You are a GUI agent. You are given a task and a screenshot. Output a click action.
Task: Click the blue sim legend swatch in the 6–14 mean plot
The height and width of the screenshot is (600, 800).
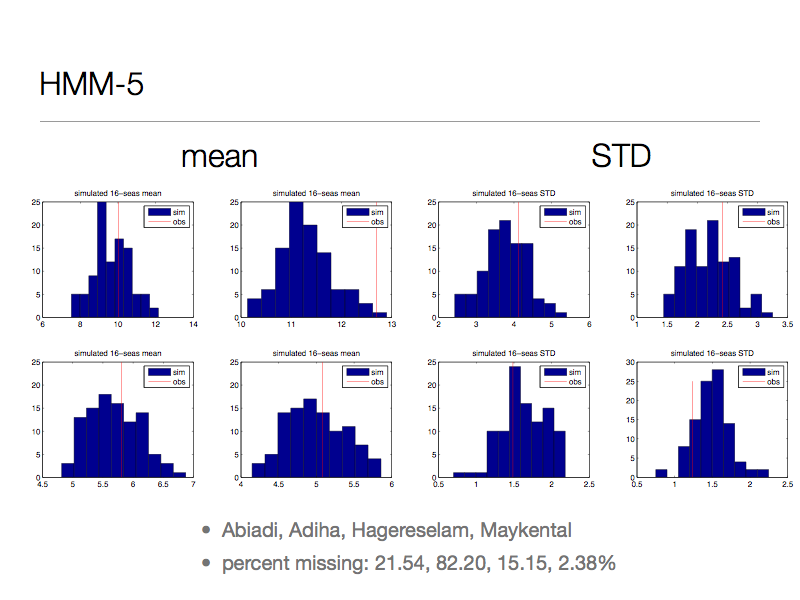tap(159, 213)
